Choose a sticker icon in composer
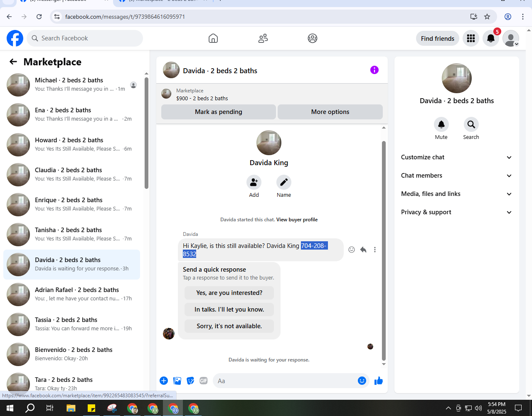 tap(190, 381)
